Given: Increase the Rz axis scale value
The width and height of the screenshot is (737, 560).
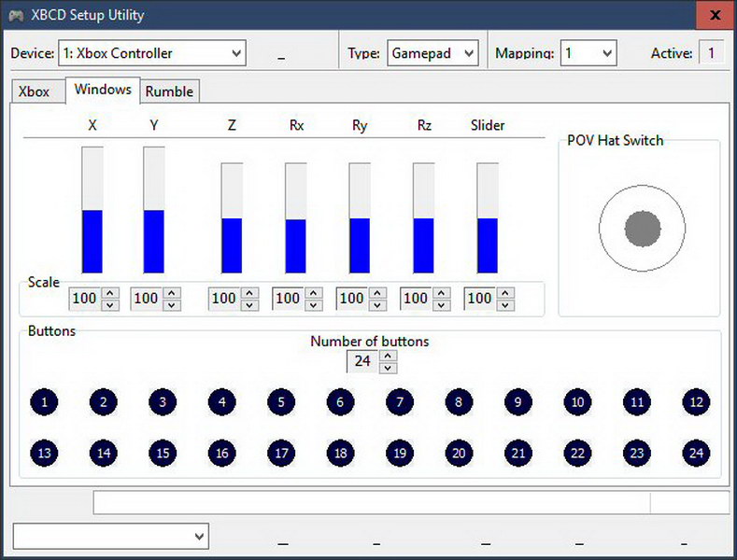Looking at the screenshot, I should coord(441,293).
